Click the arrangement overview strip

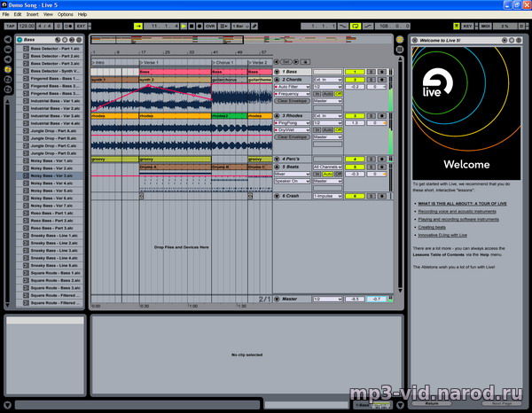pyautogui.click(x=241, y=40)
